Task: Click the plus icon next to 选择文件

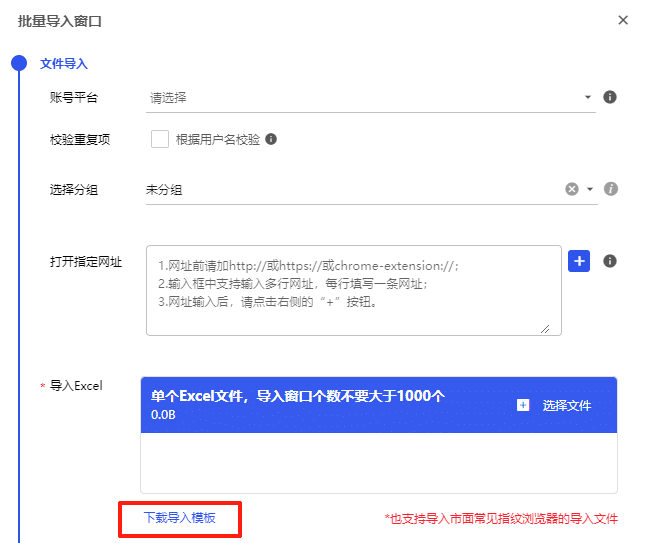Action: [x=523, y=405]
